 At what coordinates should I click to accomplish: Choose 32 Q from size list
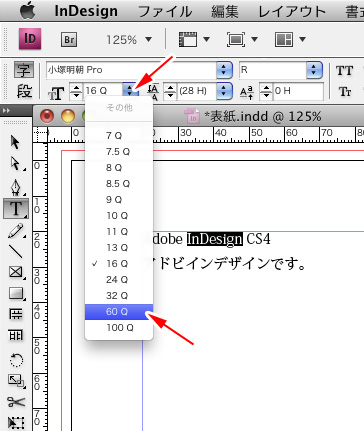coord(119,296)
